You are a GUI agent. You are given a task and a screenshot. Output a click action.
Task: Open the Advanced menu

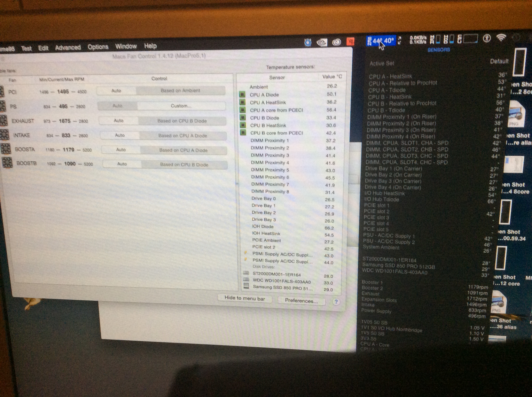[68, 48]
